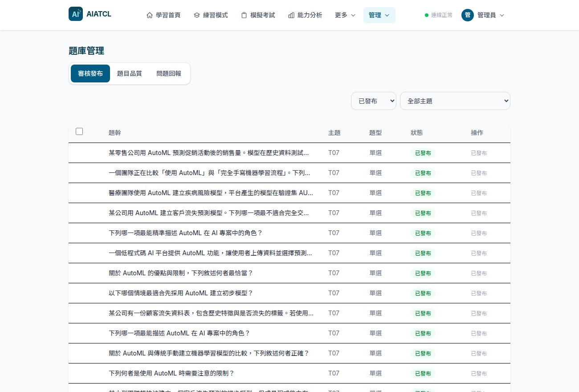Click the 狀態 column header

[417, 133]
